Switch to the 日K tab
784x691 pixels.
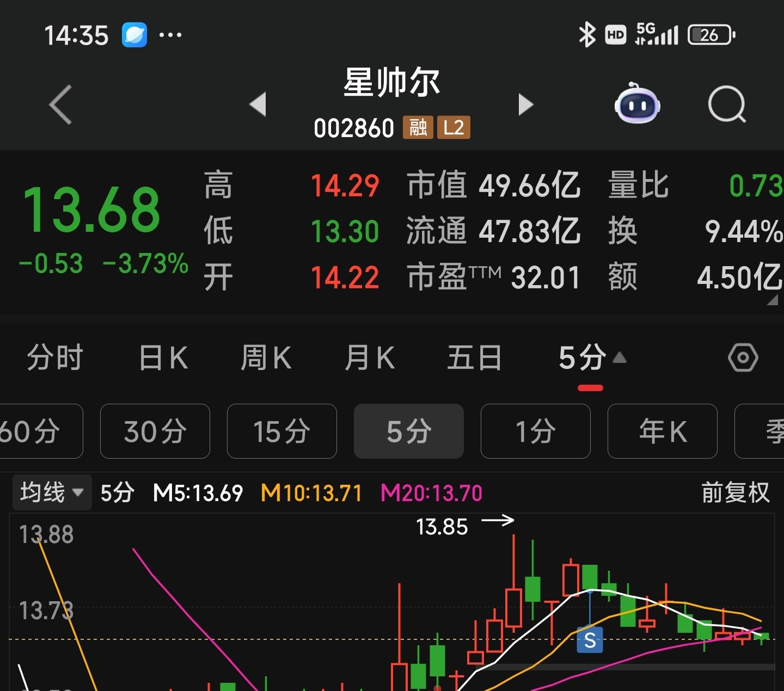(x=163, y=357)
